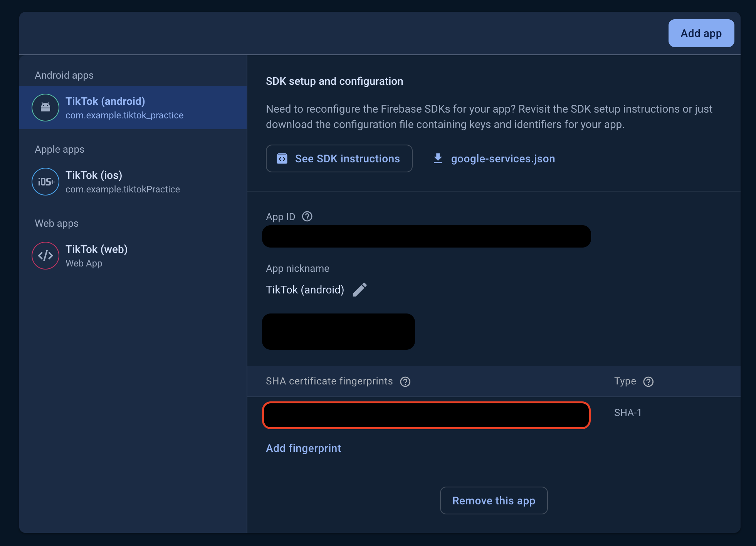Screen dimensions: 756x546
Task: Select the Android robot icon for TikTok (android)
Action: pos(45,108)
